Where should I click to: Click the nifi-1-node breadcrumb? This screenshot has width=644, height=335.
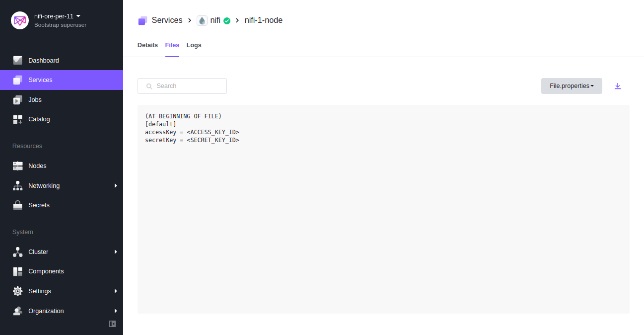pos(264,20)
